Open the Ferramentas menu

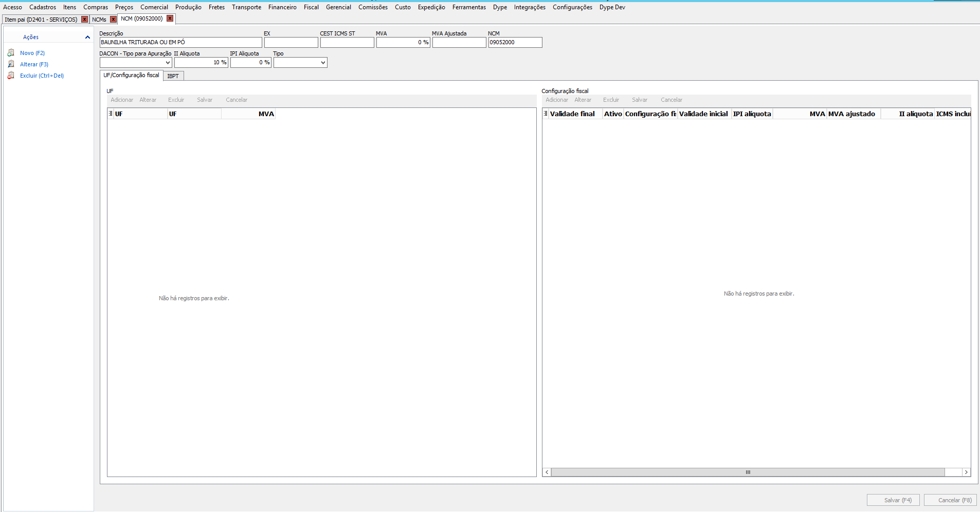[x=469, y=7]
